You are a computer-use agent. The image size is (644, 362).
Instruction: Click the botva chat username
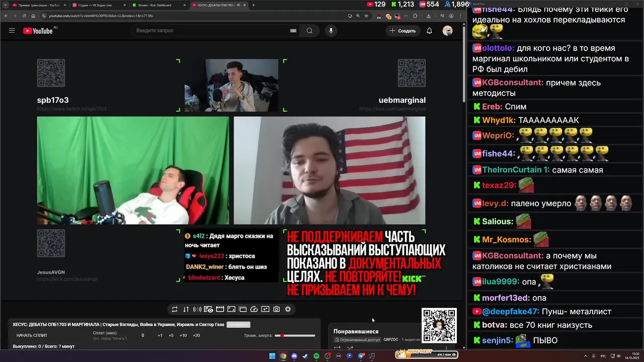(x=494, y=325)
